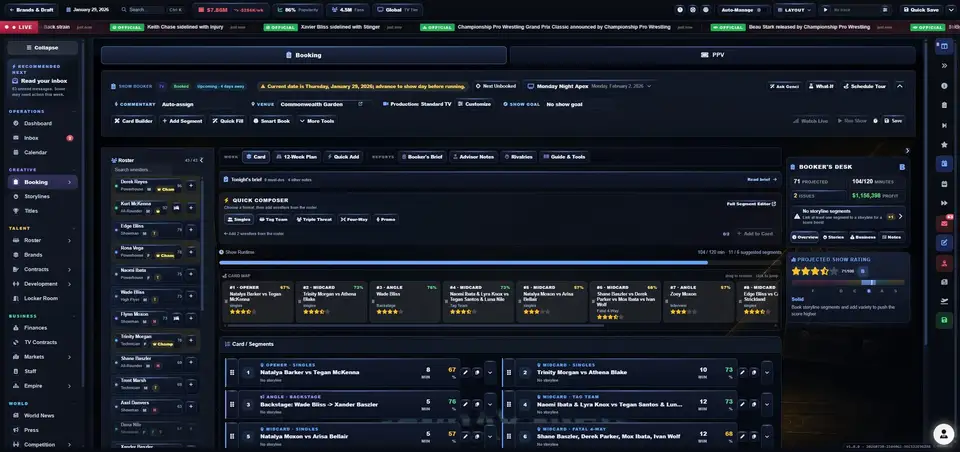Click the fast-forward icon in right rail
960x452 pixels.
944,203
